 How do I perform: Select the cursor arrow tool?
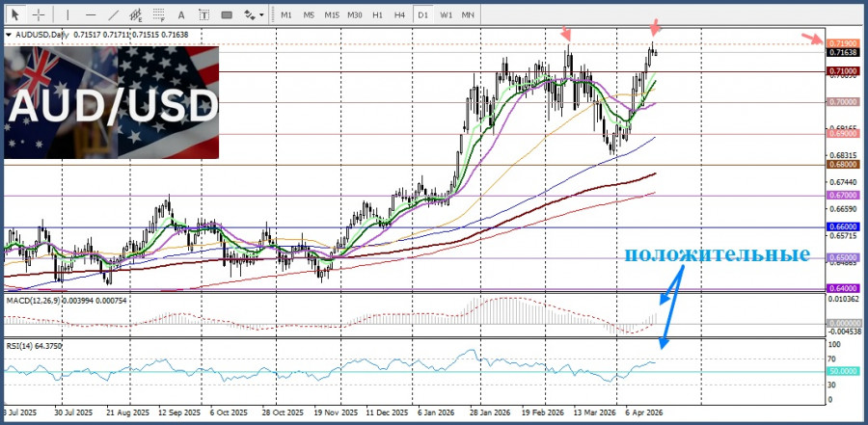(14, 14)
